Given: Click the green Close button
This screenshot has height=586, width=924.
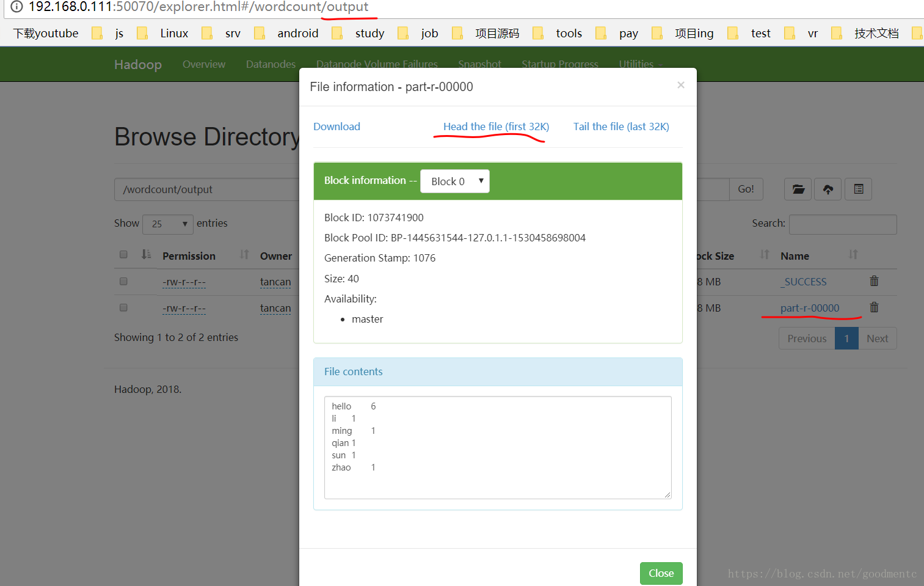Looking at the screenshot, I should tap(661, 573).
